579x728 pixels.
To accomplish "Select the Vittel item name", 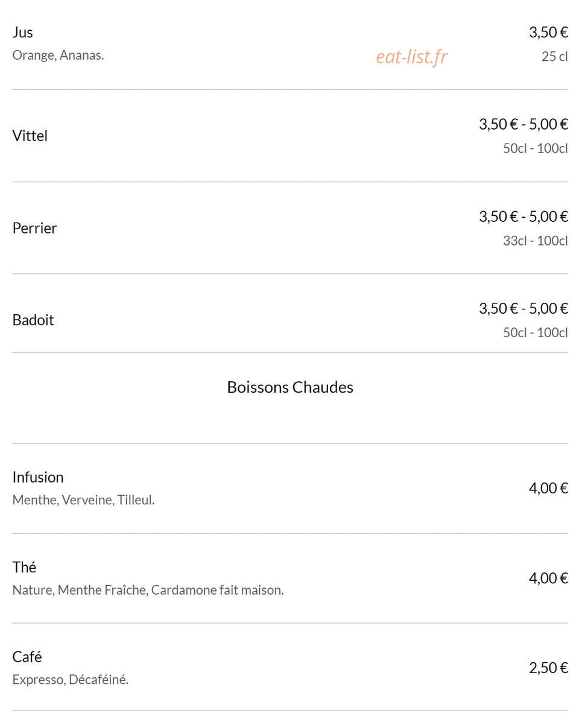I will tap(30, 136).
